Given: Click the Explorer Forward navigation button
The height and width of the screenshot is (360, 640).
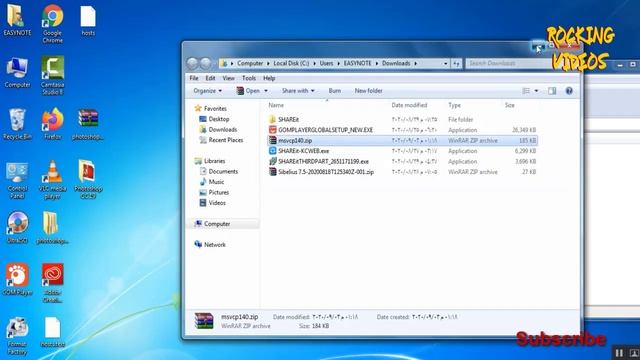Looking at the screenshot, I should click(x=206, y=63).
